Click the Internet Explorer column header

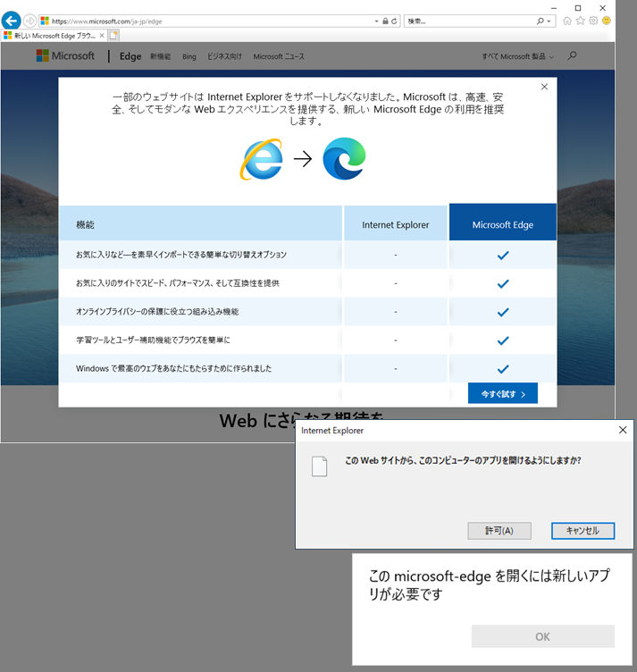click(396, 224)
